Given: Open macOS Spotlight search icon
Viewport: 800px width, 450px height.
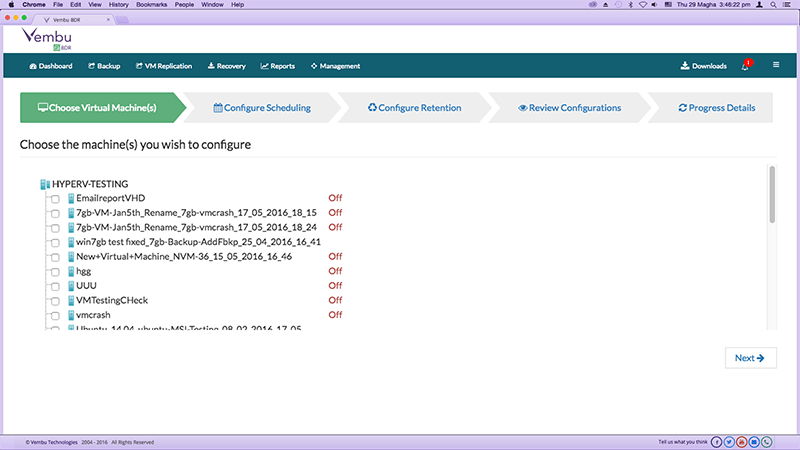Looking at the screenshot, I should pos(773,5).
